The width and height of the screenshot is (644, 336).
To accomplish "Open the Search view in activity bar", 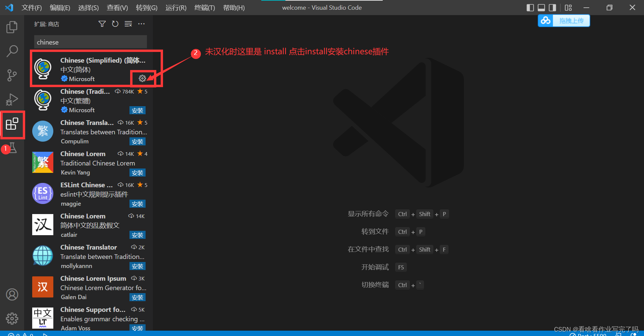I will 12,51.
